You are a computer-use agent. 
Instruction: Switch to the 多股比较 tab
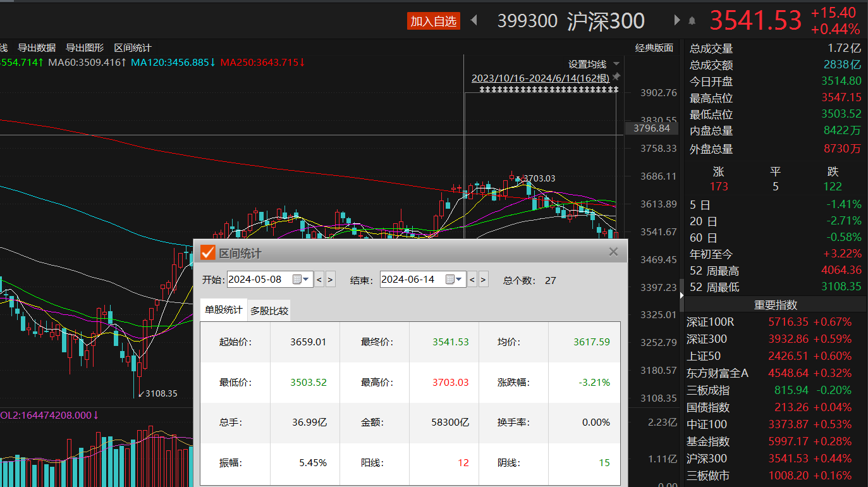[x=269, y=311]
